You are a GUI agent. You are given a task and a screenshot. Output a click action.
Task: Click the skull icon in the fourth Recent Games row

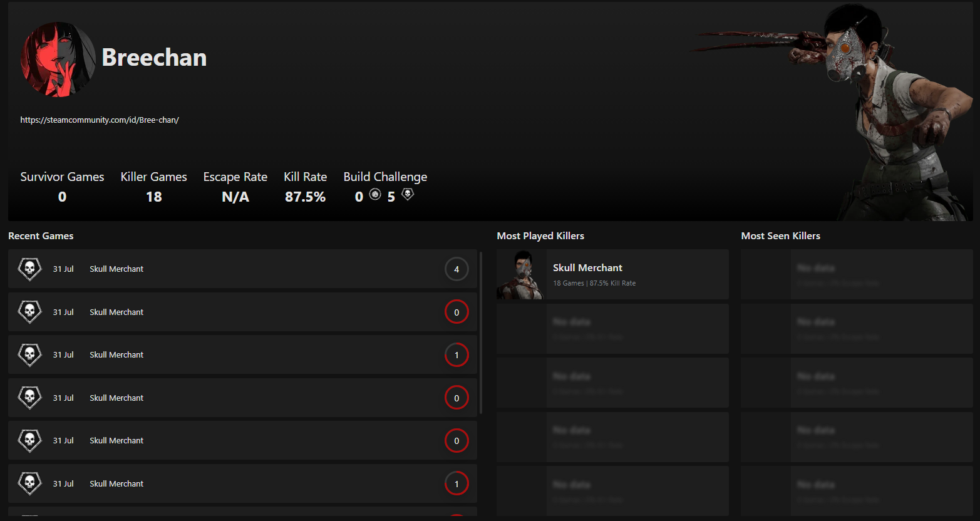click(x=29, y=398)
